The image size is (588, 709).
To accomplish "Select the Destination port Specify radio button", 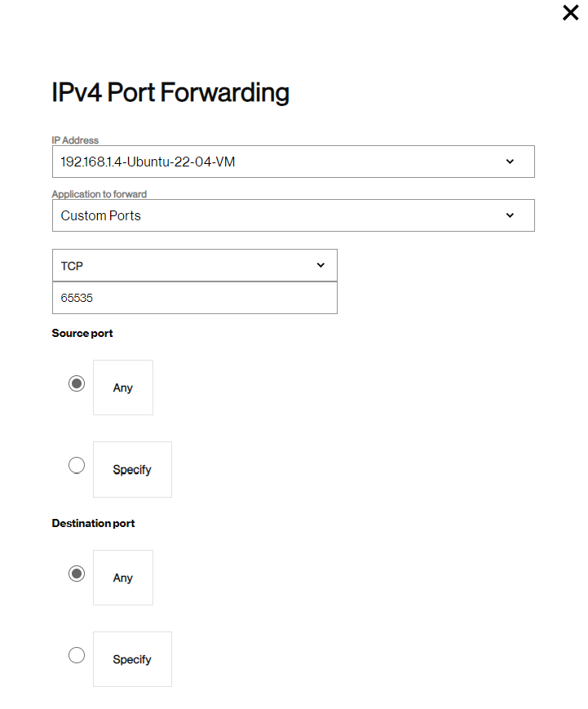I will [77, 655].
